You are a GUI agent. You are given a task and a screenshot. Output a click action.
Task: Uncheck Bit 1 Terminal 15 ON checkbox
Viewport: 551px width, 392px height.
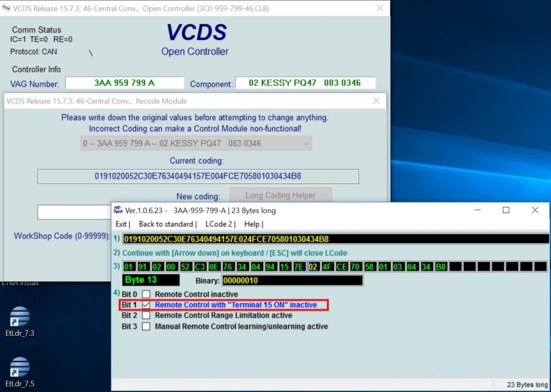click(x=146, y=305)
